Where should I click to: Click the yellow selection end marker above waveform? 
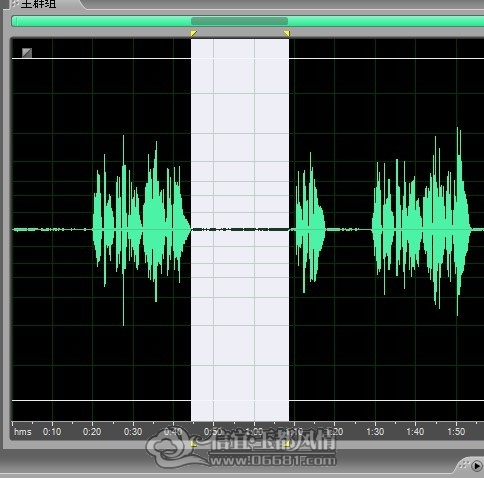[287, 33]
